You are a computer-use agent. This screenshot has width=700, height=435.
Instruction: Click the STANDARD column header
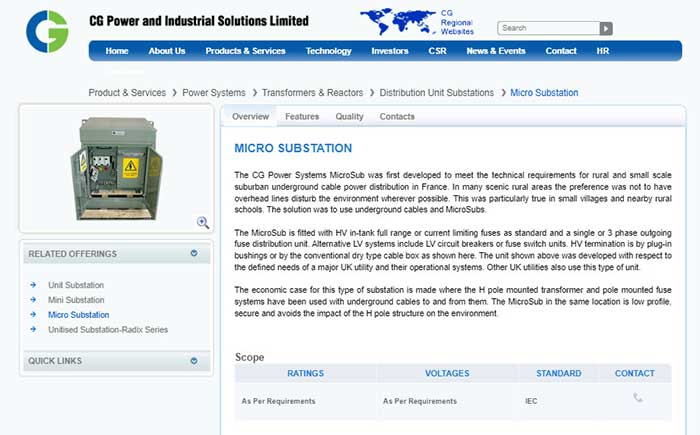point(558,373)
